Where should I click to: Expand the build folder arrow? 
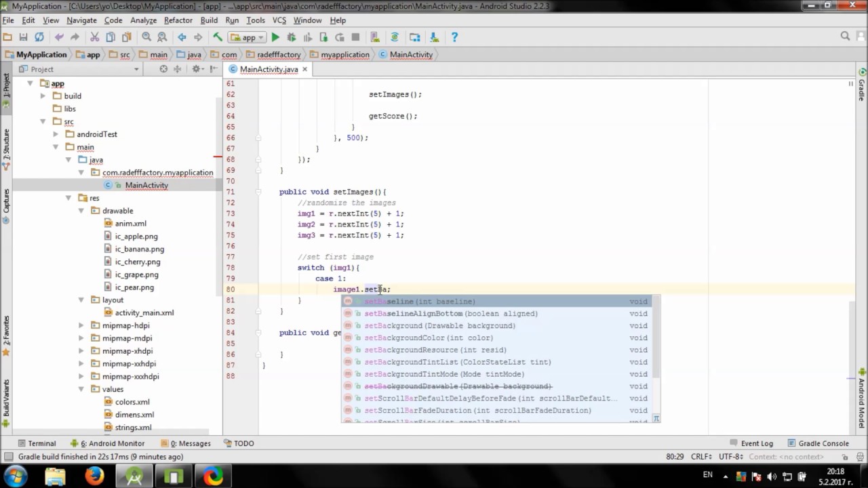[43, 96]
